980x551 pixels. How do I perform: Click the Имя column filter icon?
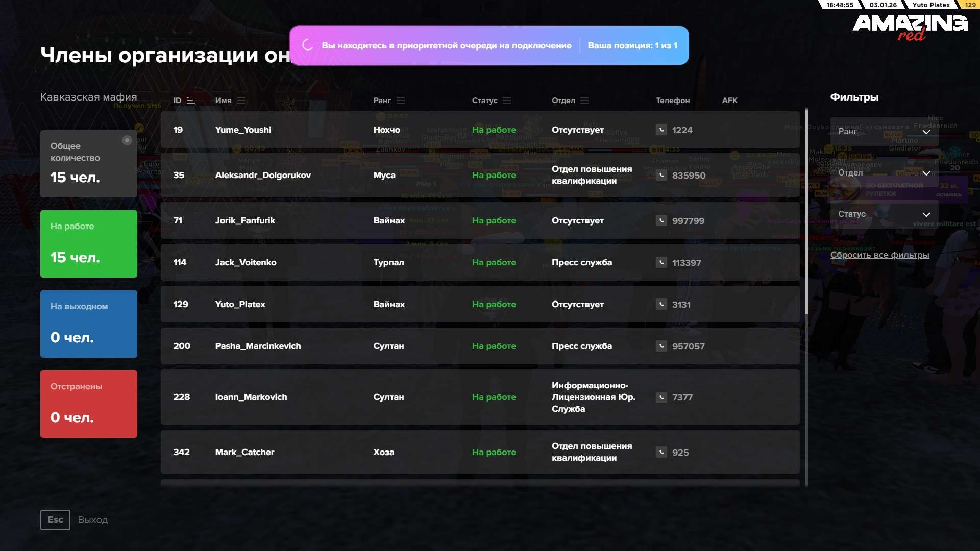(x=241, y=101)
